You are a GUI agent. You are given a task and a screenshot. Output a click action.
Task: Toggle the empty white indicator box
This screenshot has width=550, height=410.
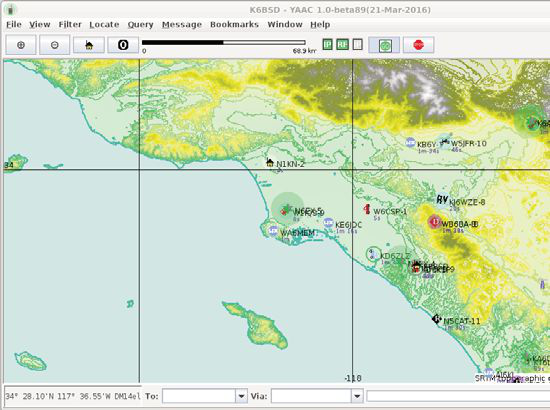coord(357,45)
